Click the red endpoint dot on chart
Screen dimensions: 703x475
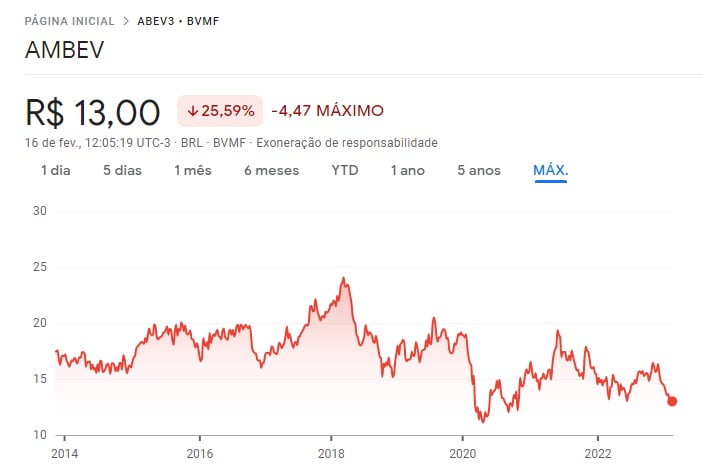[672, 401]
